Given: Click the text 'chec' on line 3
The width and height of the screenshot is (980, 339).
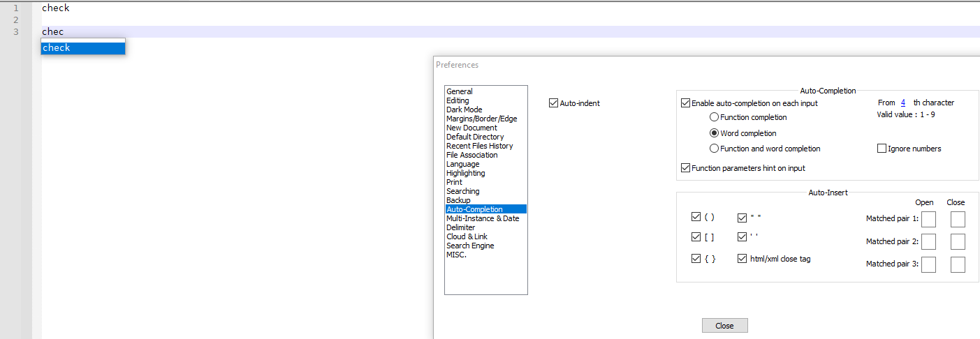Looking at the screenshot, I should (52, 32).
